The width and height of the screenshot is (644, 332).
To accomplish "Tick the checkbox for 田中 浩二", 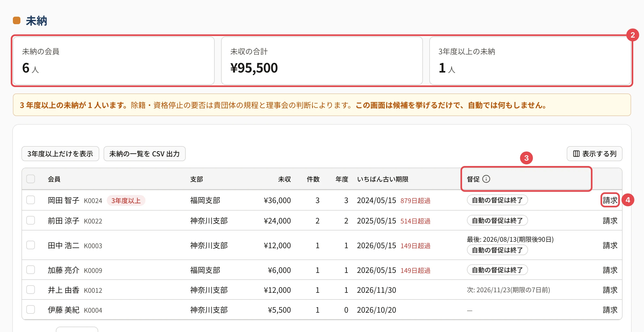I will [31, 245].
